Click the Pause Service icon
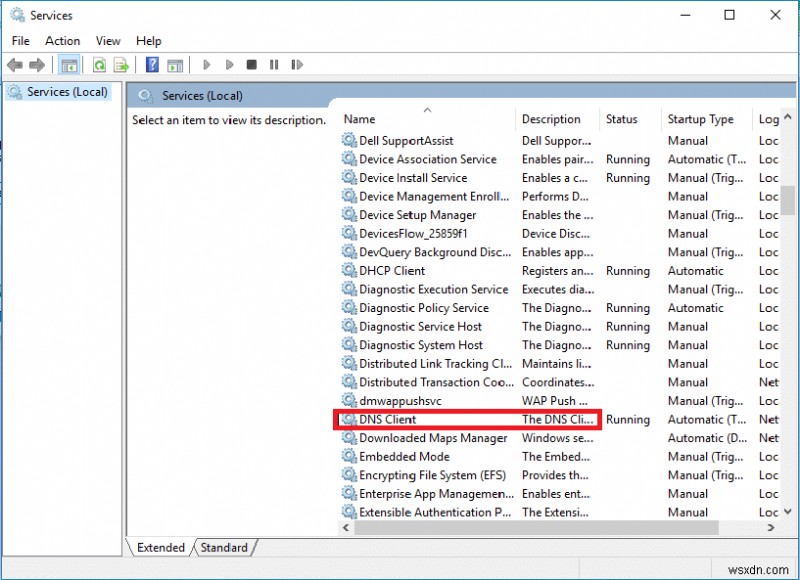This screenshot has width=800, height=580. point(274,64)
